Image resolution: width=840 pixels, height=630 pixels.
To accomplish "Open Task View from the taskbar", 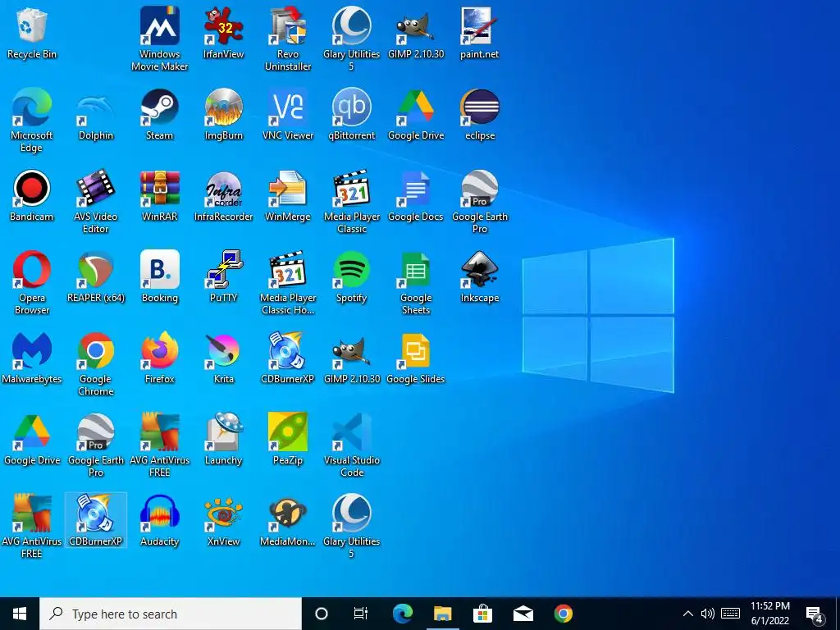I will pyautogui.click(x=361, y=614).
